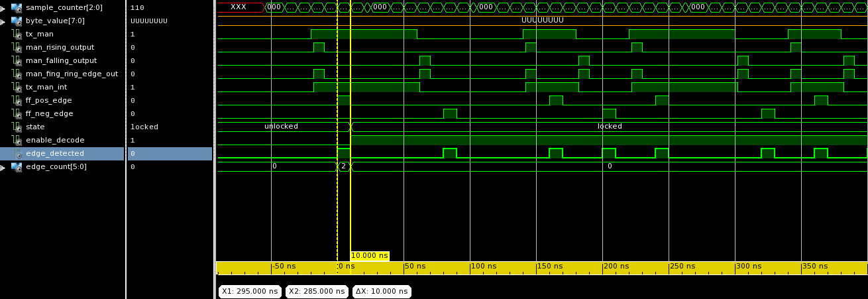The height and width of the screenshot is (299, 868).
Task: Select the man_fing_ring_edge_out signal
Action: 72,74
